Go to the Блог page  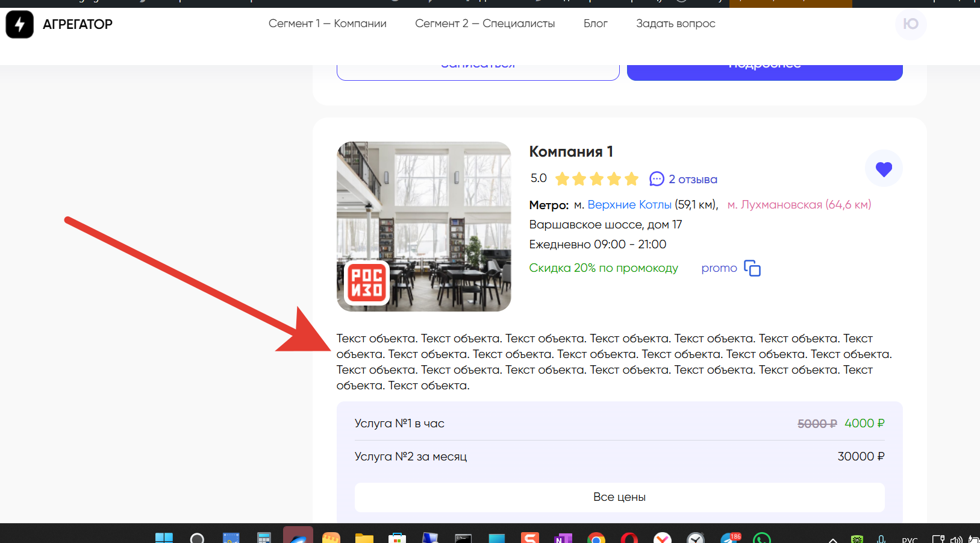595,24
